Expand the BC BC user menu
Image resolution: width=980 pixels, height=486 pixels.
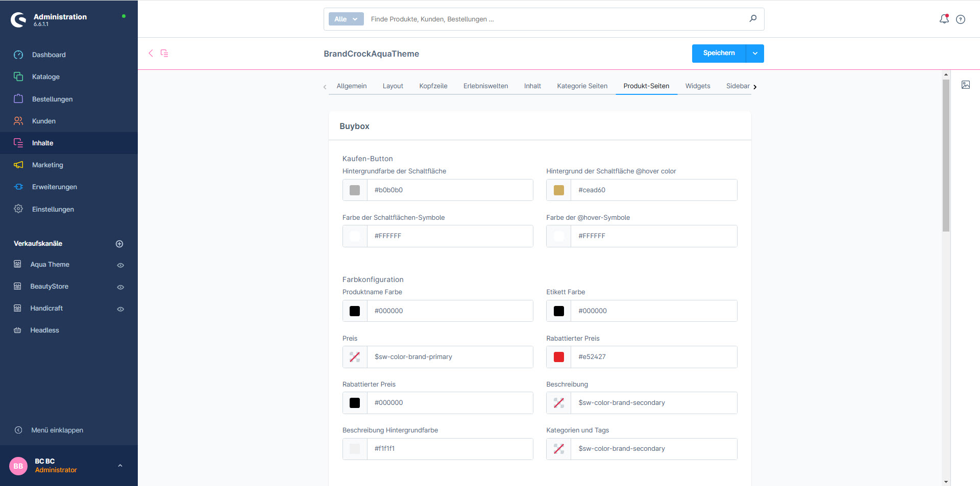coord(120,466)
